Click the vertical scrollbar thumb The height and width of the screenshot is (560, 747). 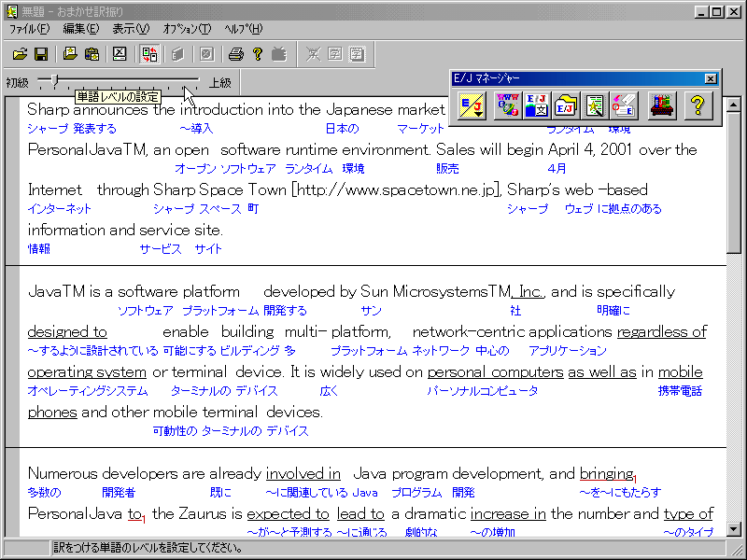(734, 182)
